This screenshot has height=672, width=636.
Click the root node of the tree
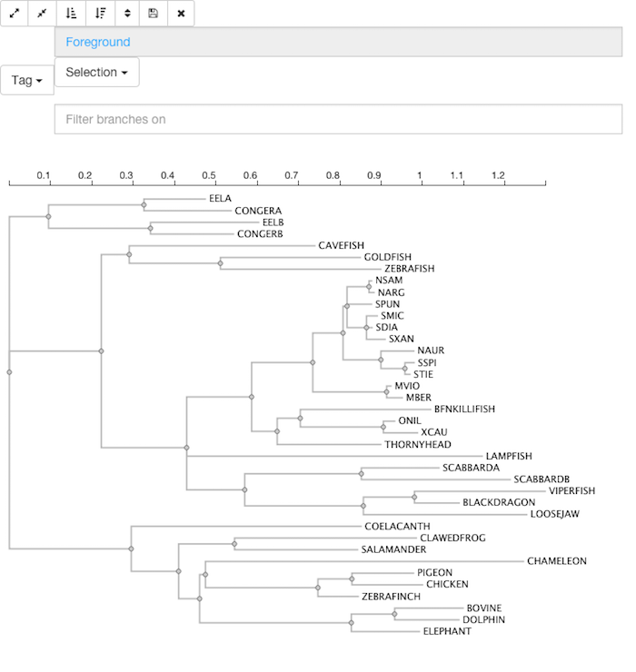click(x=9, y=372)
